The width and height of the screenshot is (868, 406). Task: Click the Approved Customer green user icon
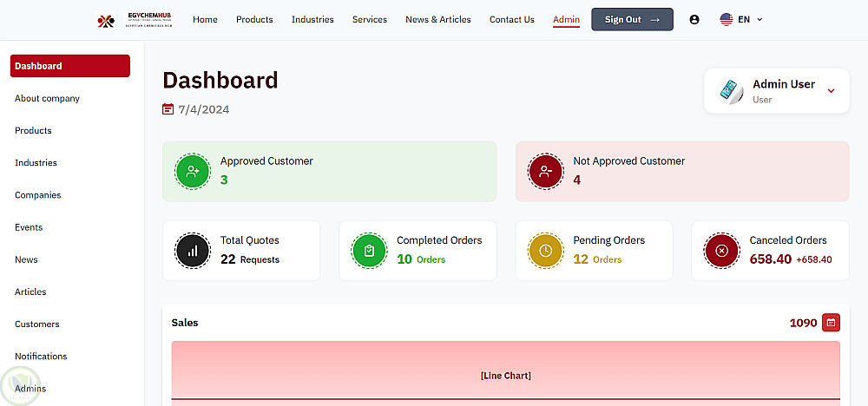click(193, 172)
